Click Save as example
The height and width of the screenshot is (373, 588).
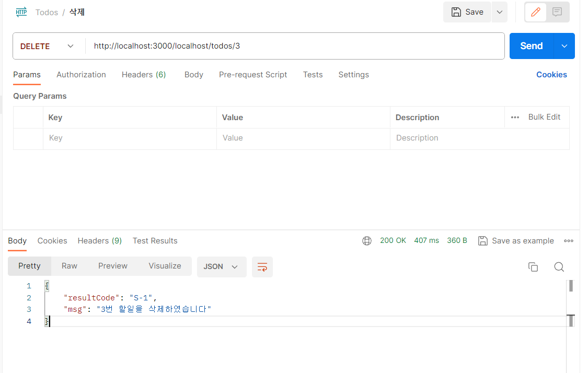pyautogui.click(x=516, y=241)
